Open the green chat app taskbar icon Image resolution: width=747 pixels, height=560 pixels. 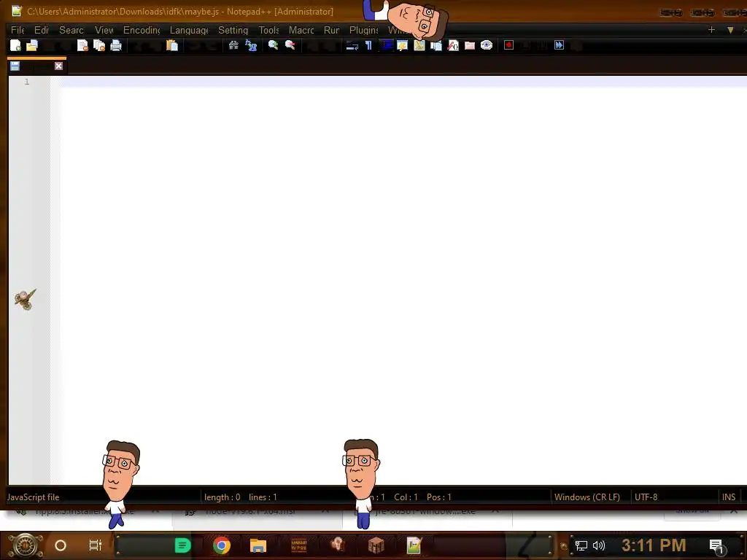[182, 545]
